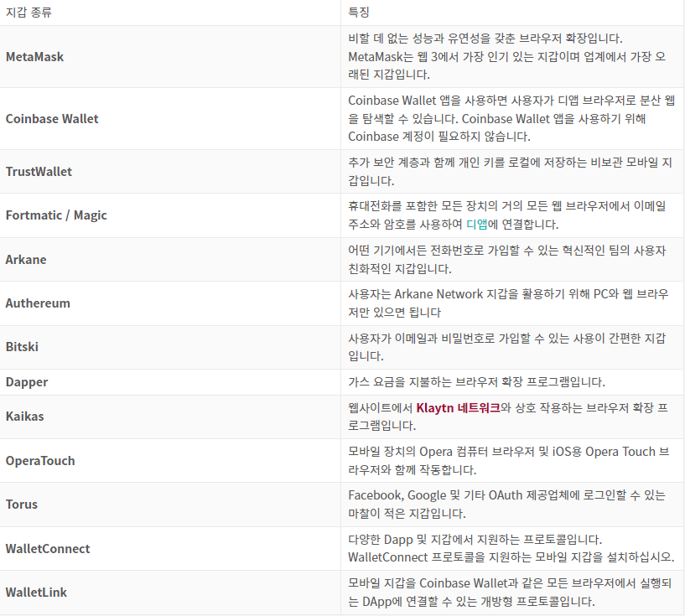Click the '디앱' link in Fortmatic row
This screenshot has width=685, height=616.
tap(476, 225)
